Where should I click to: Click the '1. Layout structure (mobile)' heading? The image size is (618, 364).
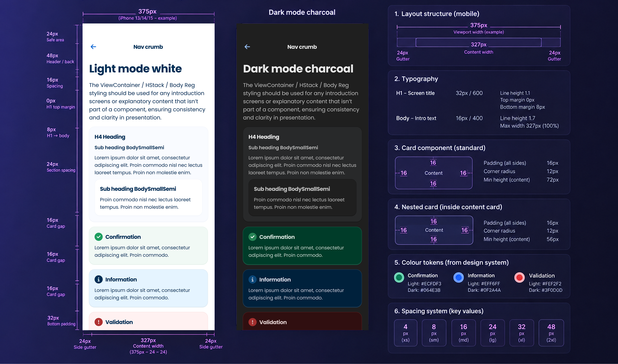pyautogui.click(x=437, y=14)
